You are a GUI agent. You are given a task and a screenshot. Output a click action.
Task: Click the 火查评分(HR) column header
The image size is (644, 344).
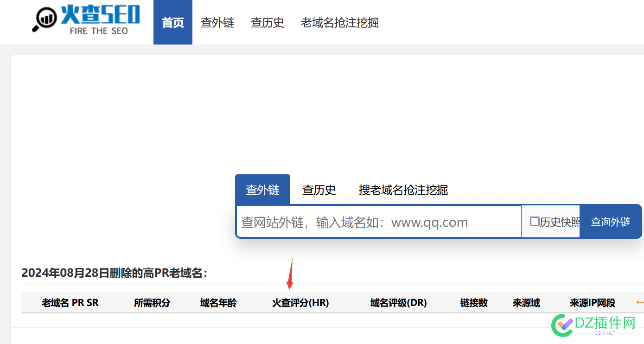point(300,303)
